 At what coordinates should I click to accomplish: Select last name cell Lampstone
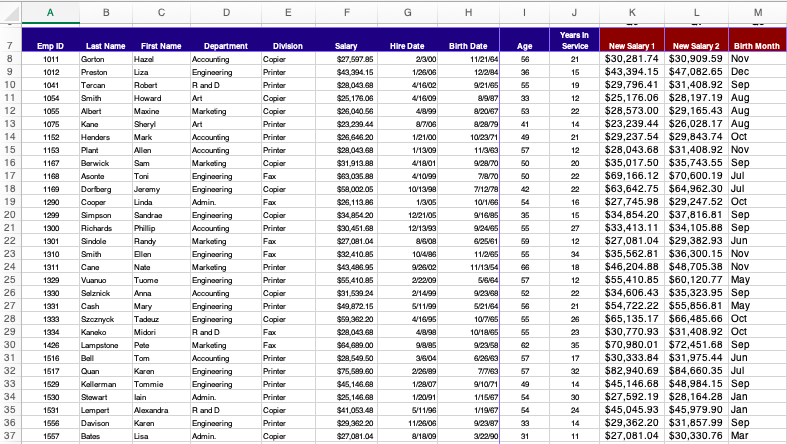coord(106,346)
